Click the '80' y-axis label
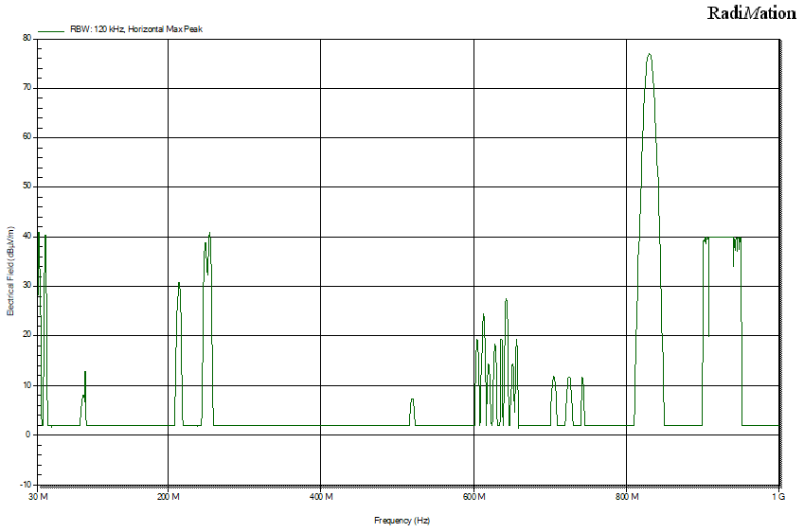Image resolution: width=804 pixels, height=532 pixels. coord(27,38)
